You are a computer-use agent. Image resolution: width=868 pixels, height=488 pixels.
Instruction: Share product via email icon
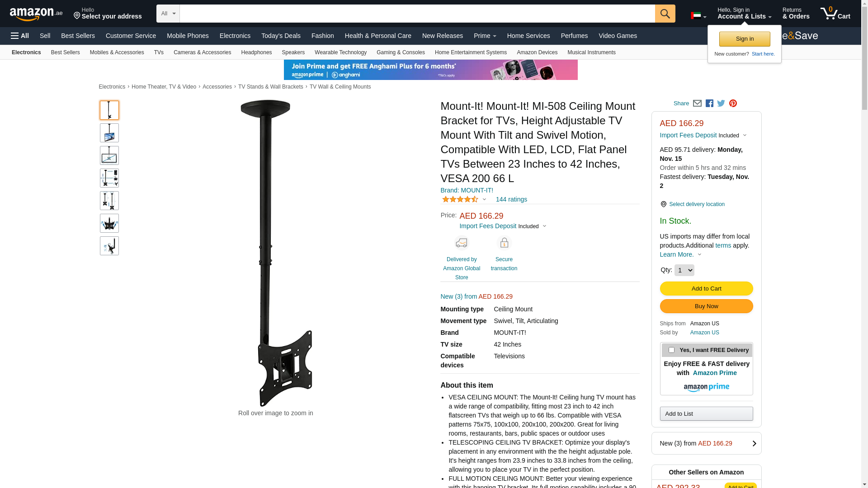(697, 103)
